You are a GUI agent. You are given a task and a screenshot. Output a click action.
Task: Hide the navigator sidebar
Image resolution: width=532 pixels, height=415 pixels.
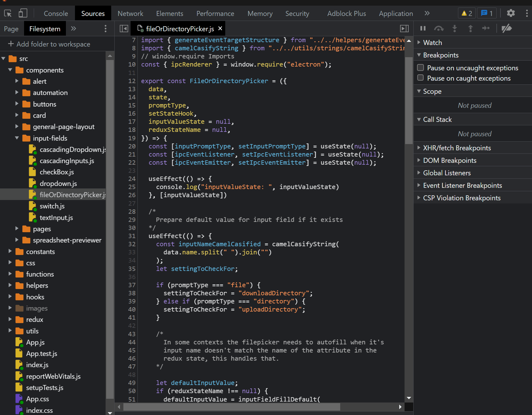(x=124, y=29)
